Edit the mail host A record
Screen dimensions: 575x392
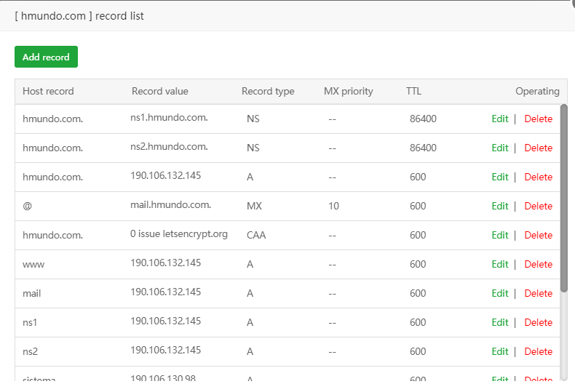(x=500, y=293)
